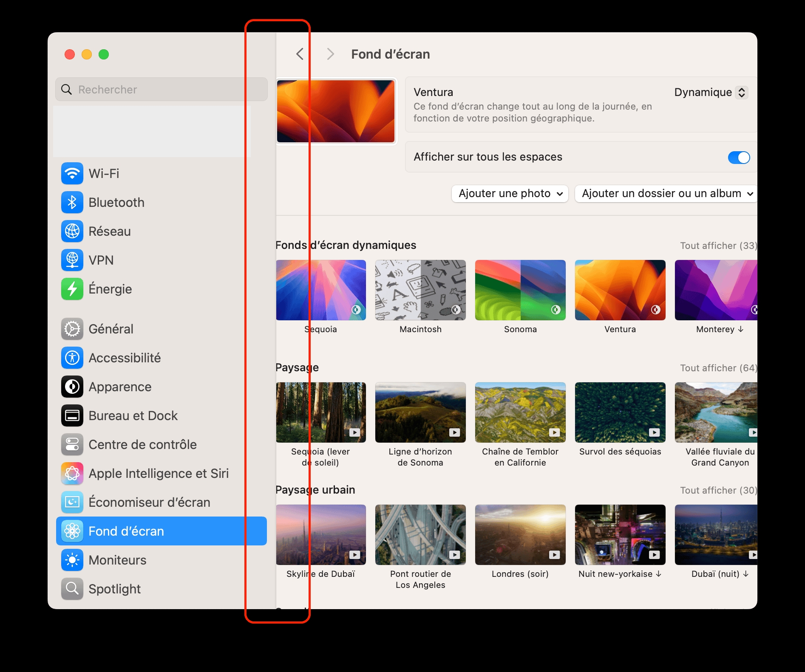This screenshot has height=672, width=805.
Task: Open Ajouter un dossier ou un album menu
Action: coord(666,194)
